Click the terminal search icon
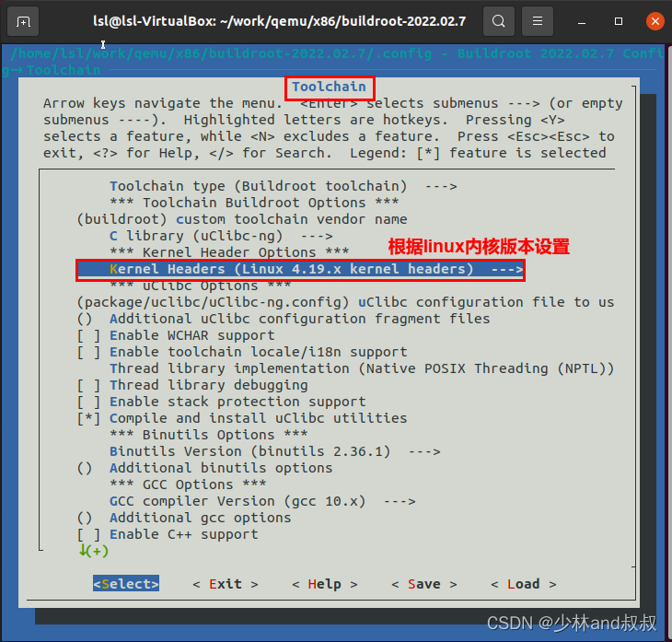The height and width of the screenshot is (642, 672). (x=498, y=21)
